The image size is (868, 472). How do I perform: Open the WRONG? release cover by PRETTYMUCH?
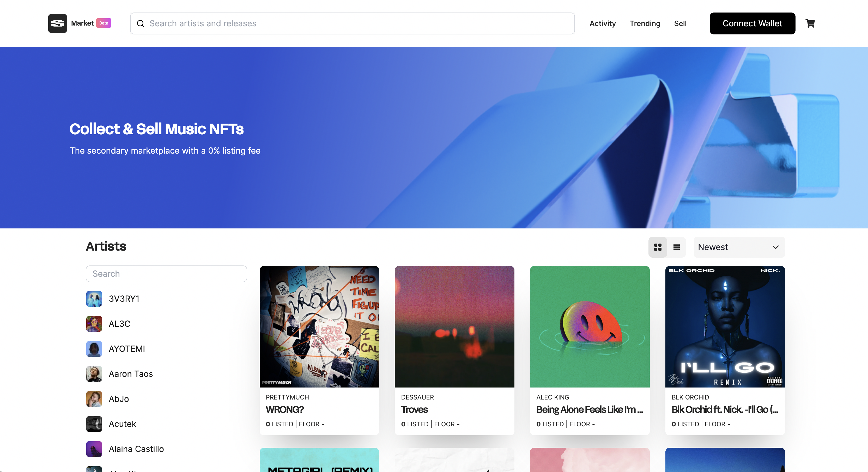click(319, 326)
